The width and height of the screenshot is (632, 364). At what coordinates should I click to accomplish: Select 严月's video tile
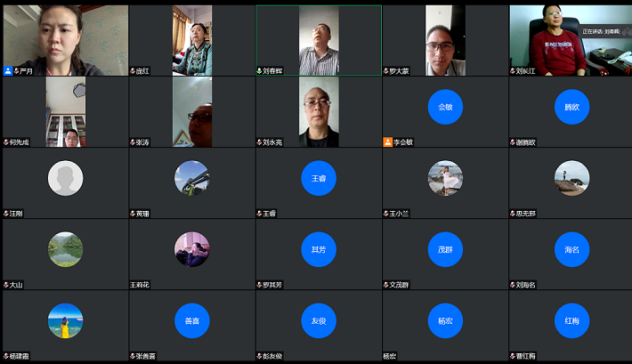65,40
